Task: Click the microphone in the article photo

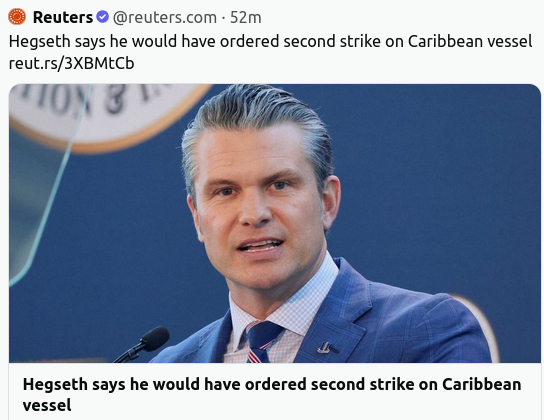Action: pyautogui.click(x=144, y=343)
